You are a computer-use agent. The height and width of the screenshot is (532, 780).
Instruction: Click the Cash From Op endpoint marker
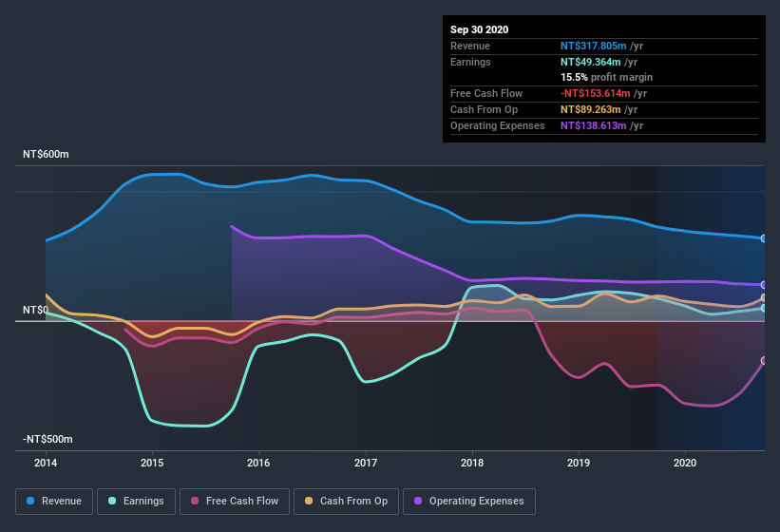764,297
